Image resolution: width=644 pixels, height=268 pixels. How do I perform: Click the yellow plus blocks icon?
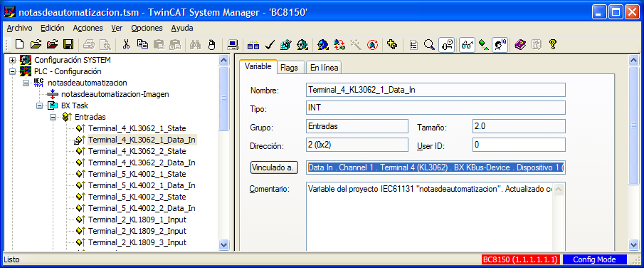click(x=392, y=44)
